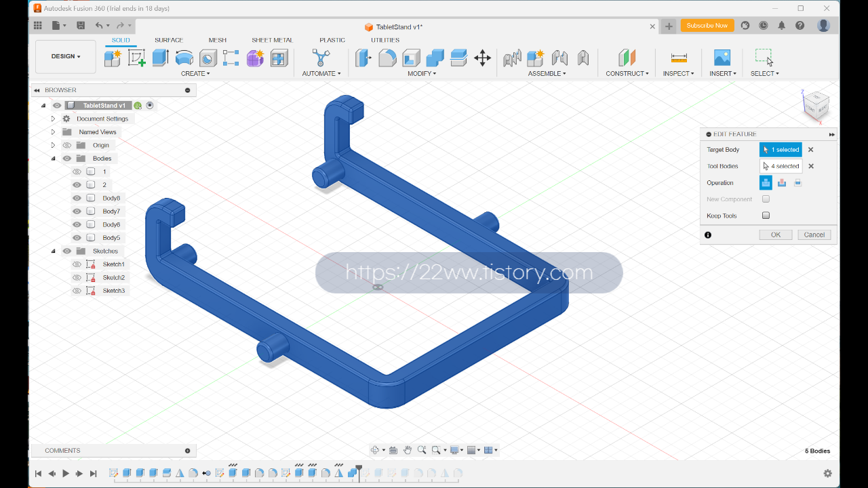Viewport: 868px width, 488px height.
Task: Toggle visibility of the Origin folder
Action: [66, 145]
